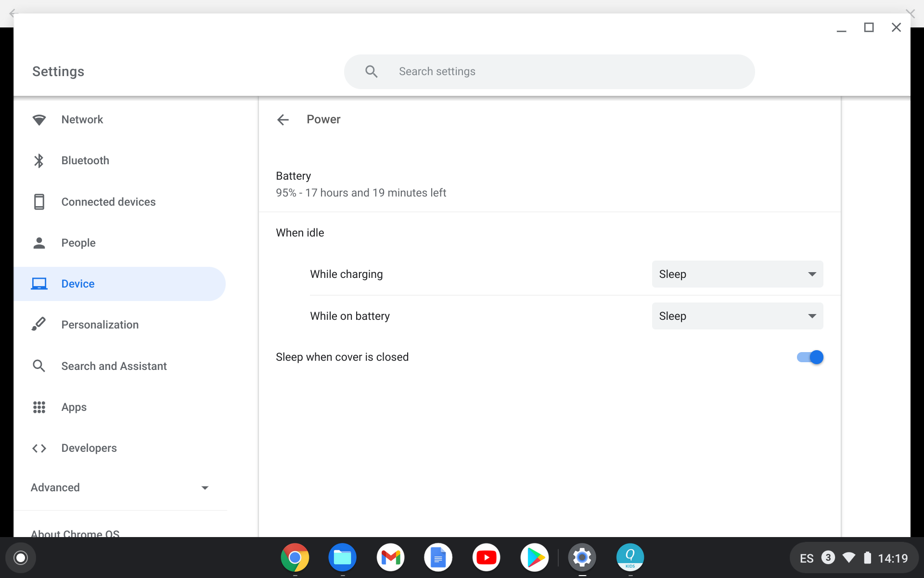Open People settings section
Screen dimensions: 924x578
(x=120, y=243)
